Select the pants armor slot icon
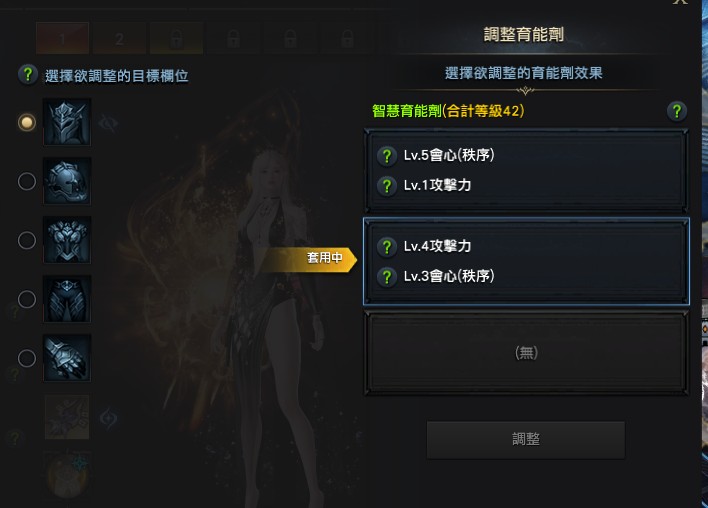This screenshot has width=708, height=508. pyautogui.click(x=67, y=299)
